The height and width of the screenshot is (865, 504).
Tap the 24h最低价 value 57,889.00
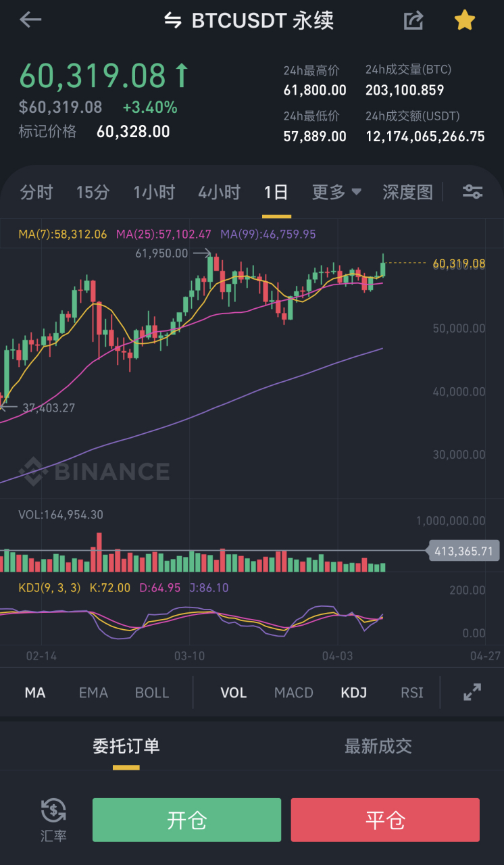click(x=315, y=137)
